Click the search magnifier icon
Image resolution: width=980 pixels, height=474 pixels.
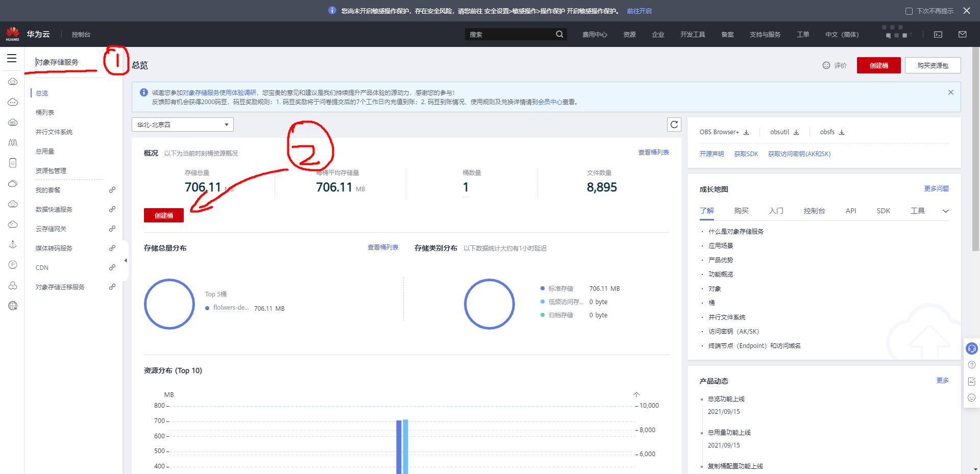[x=559, y=34]
